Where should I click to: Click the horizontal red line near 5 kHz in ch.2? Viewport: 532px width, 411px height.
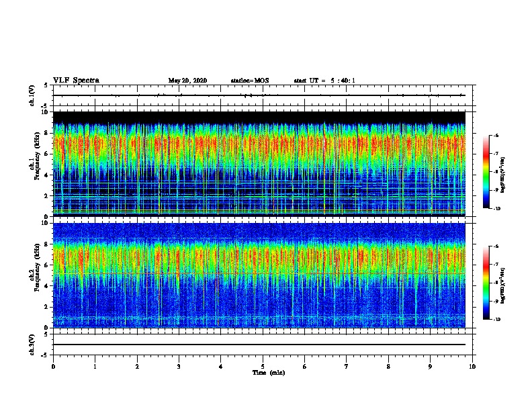[x=259, y=273]
